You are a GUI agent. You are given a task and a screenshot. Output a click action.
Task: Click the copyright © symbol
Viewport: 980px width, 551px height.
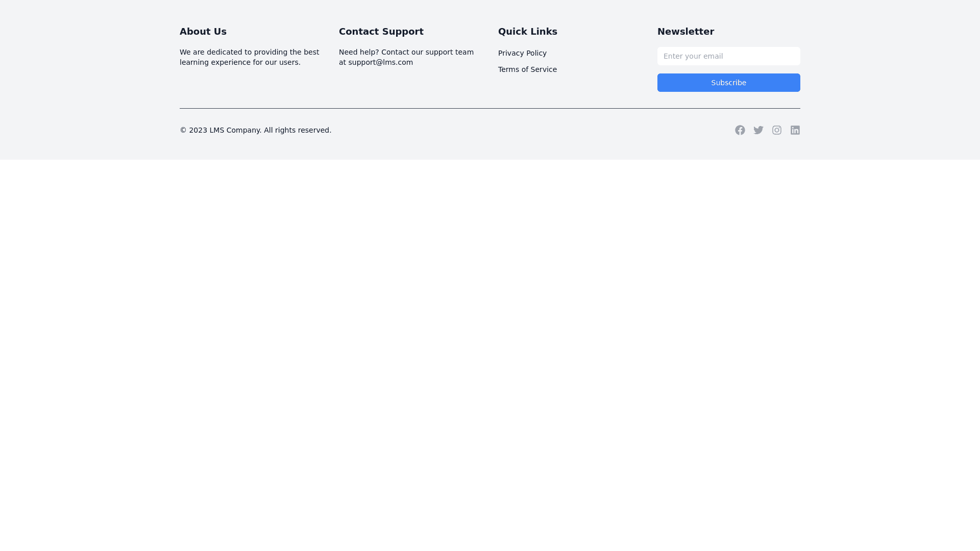point(183,130)
